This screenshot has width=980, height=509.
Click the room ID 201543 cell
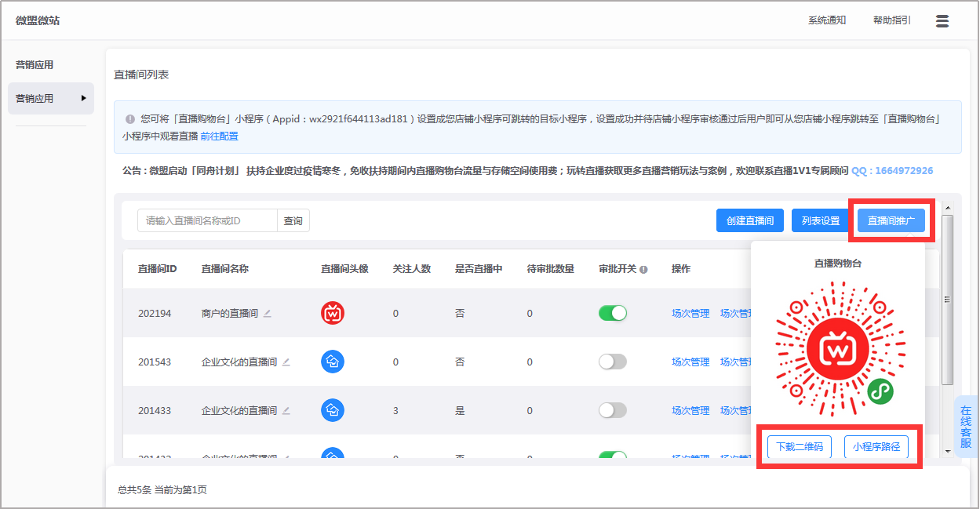point(155,362)
